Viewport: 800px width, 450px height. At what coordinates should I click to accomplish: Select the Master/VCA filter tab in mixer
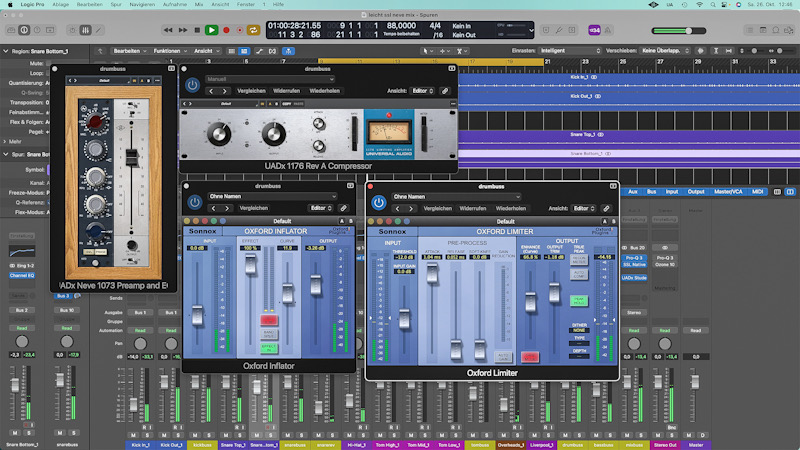pyautogui.click(x=728, y=192)
